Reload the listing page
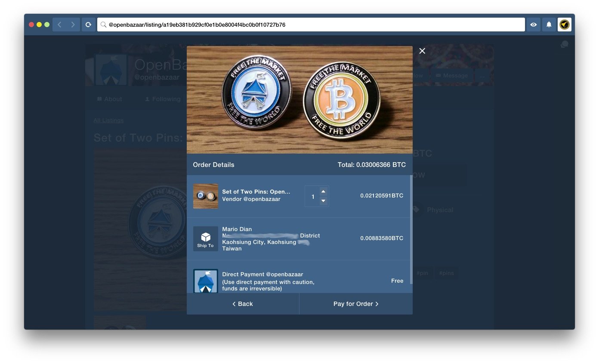The image size is (599, 364). click(89, 25)
